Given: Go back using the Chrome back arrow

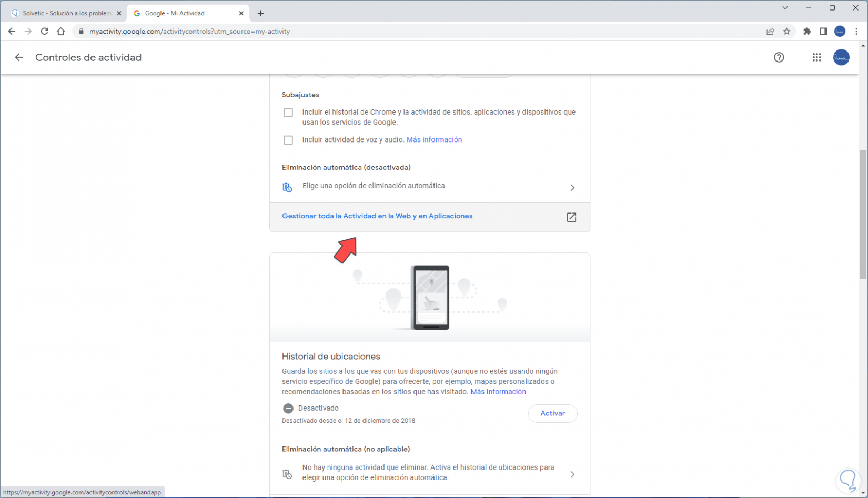Looking at the screenshot, I should tap(12, 32).
